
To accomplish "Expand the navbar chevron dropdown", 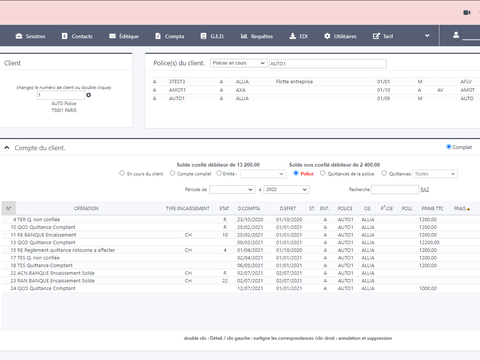I will 427,36.
